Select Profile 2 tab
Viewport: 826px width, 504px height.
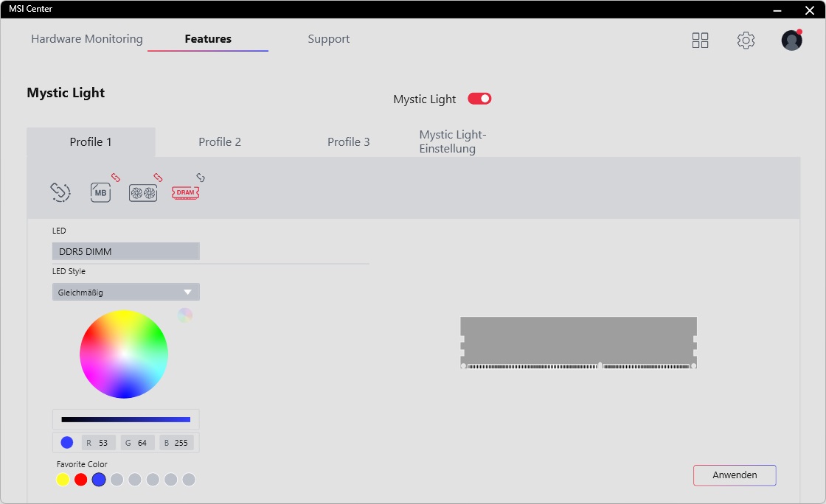point(220,142)
